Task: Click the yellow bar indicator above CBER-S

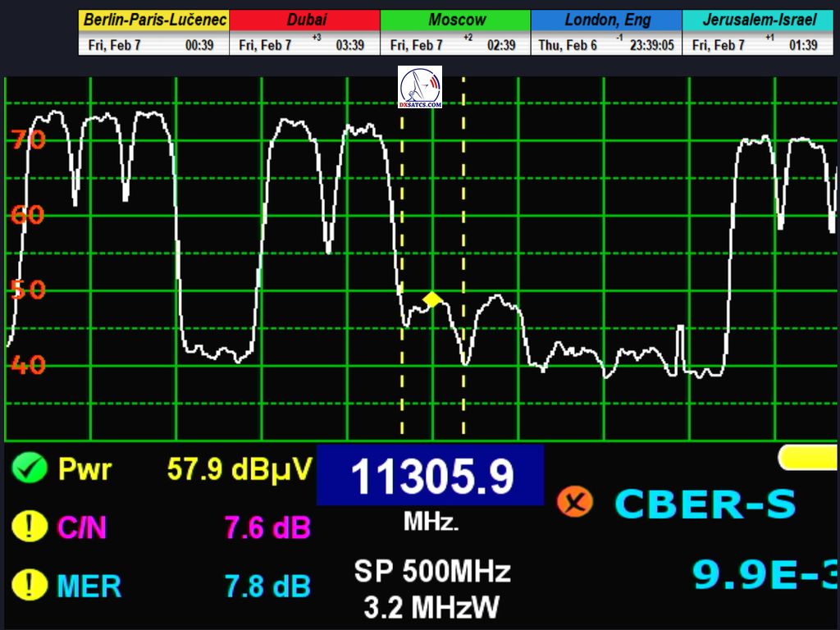Action: 808,458
